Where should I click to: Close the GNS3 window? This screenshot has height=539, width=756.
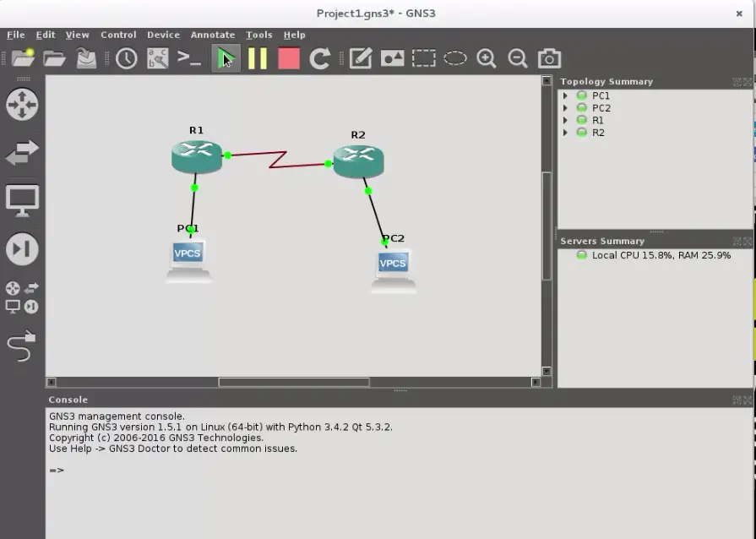(739, 14)
